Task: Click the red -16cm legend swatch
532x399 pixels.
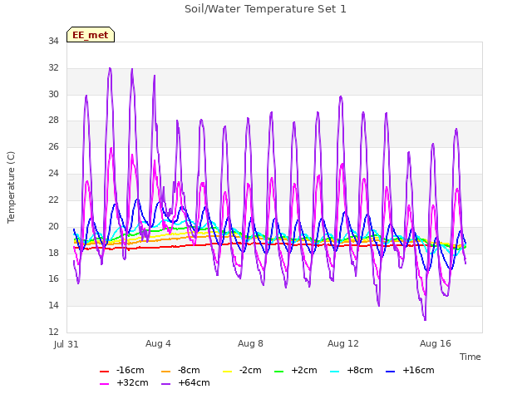Action: (104, 372)
